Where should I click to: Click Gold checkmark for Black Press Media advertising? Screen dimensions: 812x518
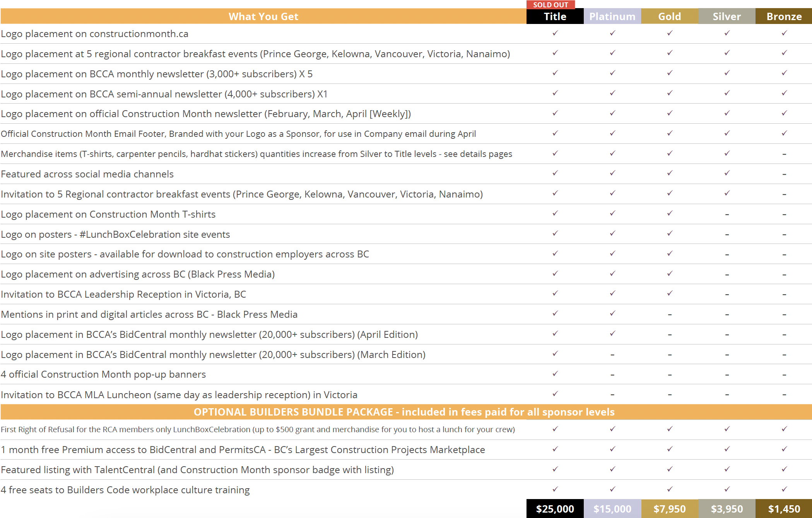coord(670,274)
